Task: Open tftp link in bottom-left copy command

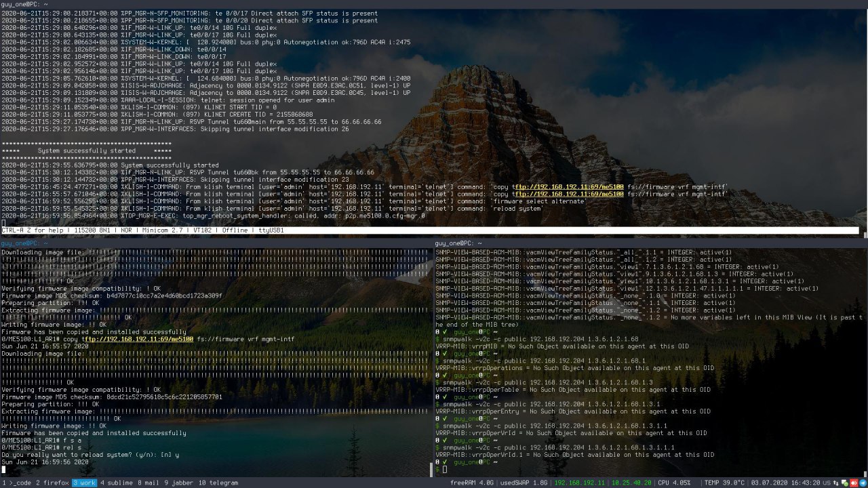Action: (138, 339)
